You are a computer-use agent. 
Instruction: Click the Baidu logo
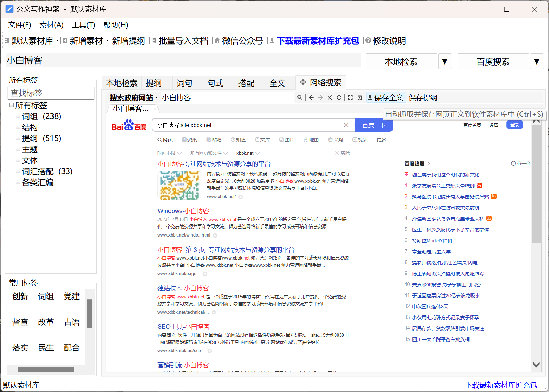(x=129, y=125)
